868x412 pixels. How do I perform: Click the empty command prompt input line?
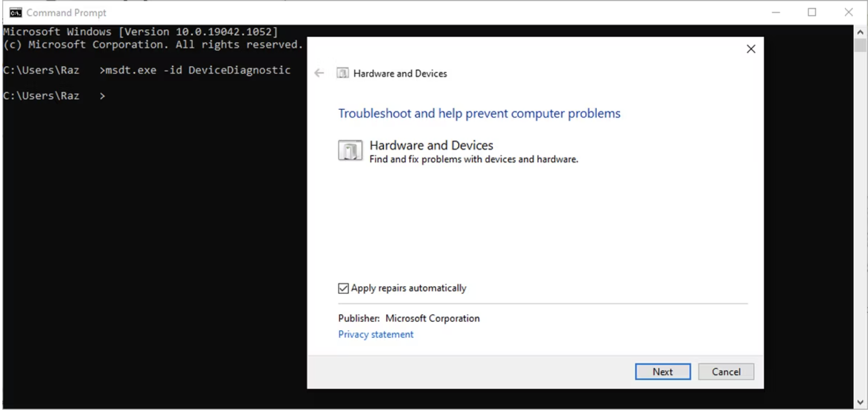click(173, 96)
